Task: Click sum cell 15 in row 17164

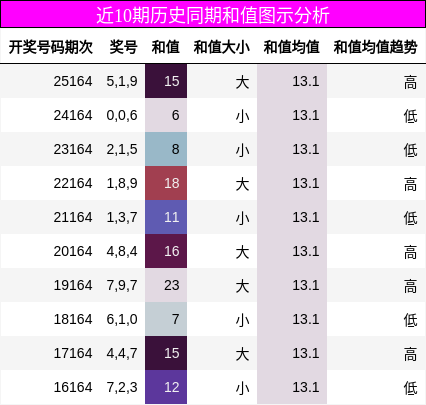Action: 166,353
